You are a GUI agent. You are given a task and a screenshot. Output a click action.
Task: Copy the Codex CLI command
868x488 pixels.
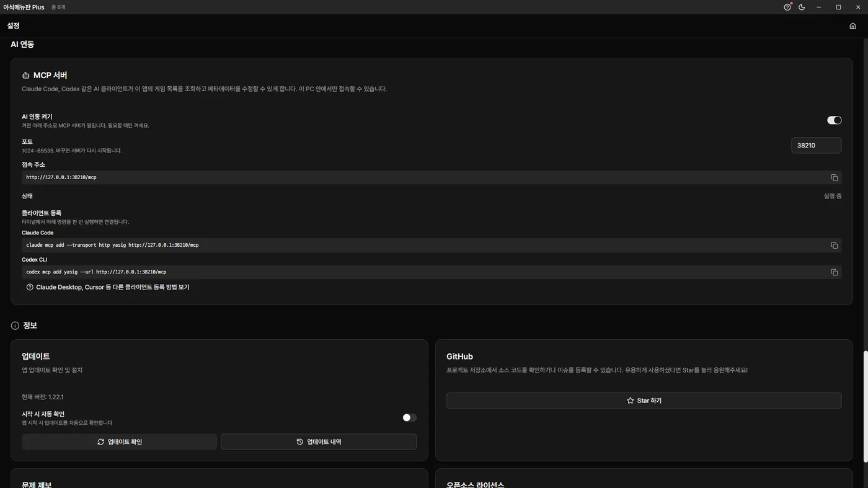(834, 272)
